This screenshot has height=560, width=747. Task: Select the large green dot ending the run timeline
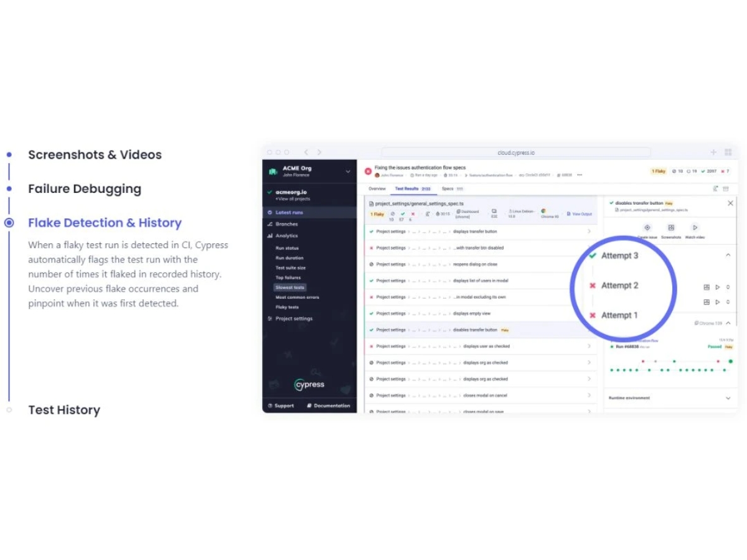click(x=731, y=361)
